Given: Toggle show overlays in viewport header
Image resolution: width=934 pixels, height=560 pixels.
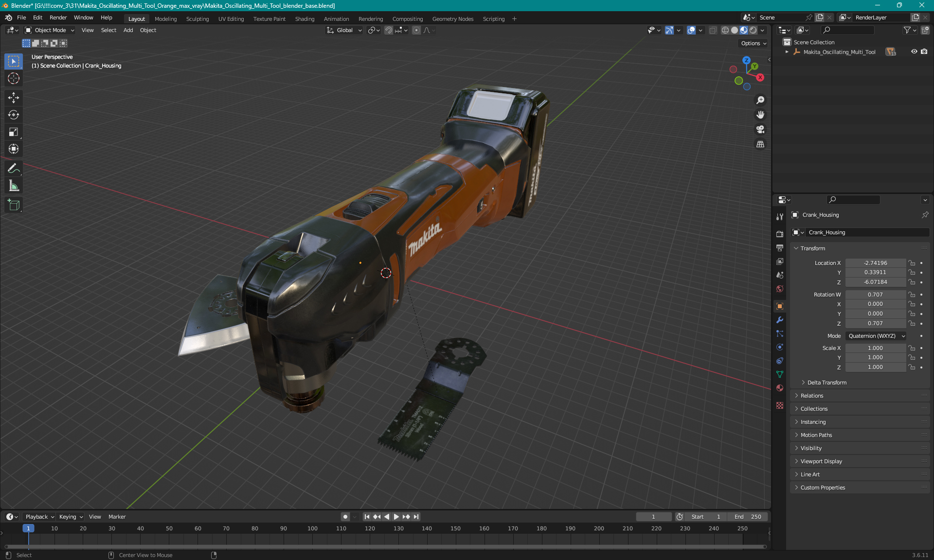Looking at the screenshot, I should tap(691, 30).
